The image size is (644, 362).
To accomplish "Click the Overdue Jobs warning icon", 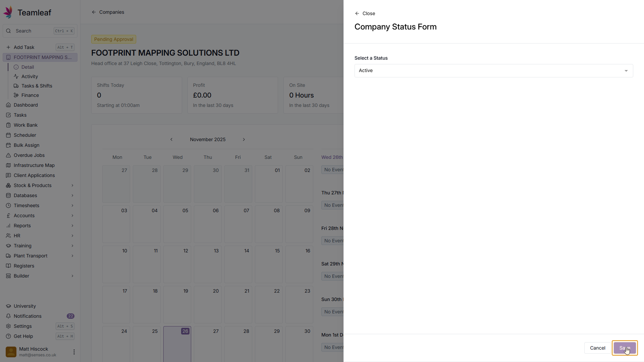I will [x=8, y=155].
